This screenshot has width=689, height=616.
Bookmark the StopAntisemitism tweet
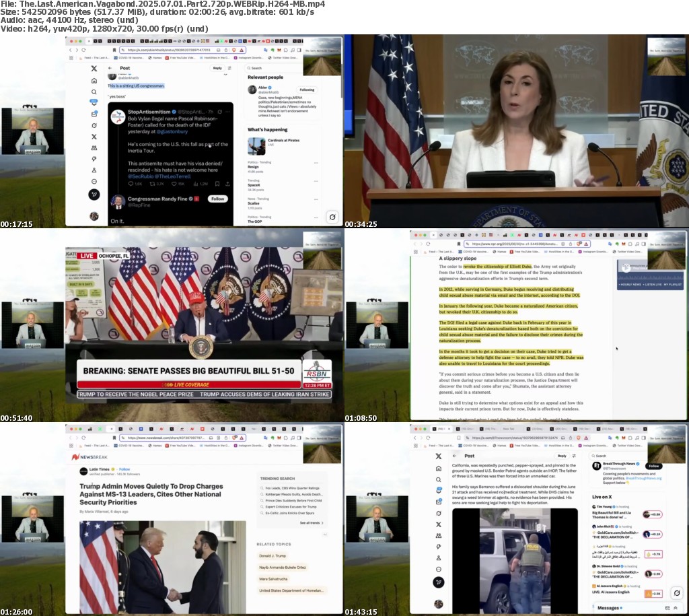(x=217, y=184)
